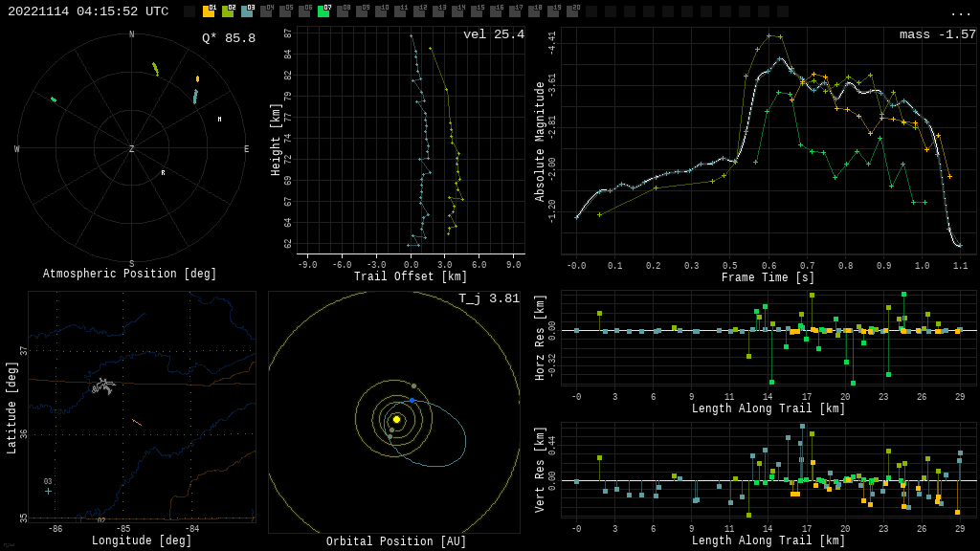
Task: Click the orange meteor track on map
Action: 137,422
